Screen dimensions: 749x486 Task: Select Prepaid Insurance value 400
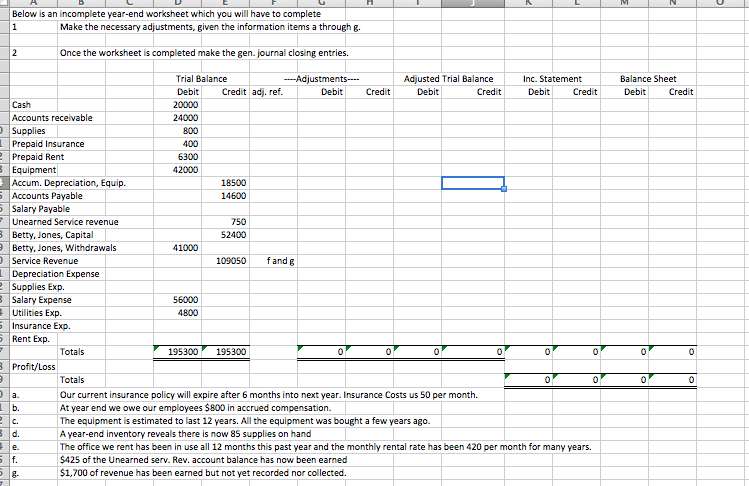tap(190, 143)
